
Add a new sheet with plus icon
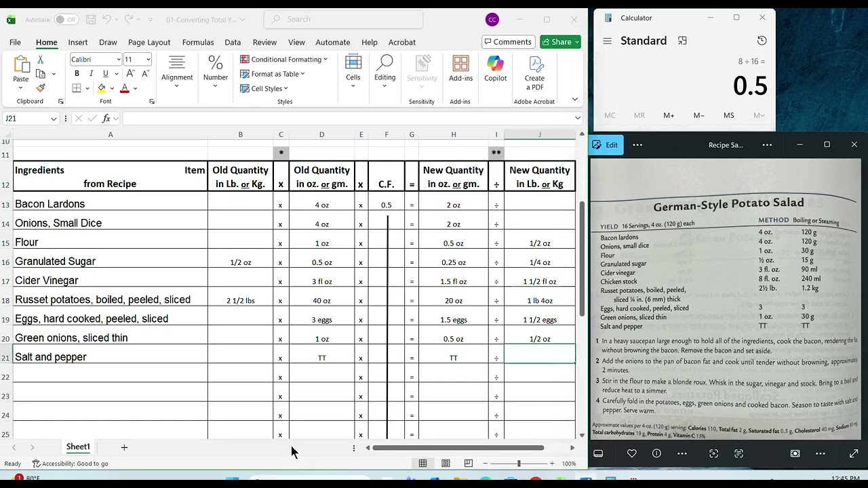[124, 447]
